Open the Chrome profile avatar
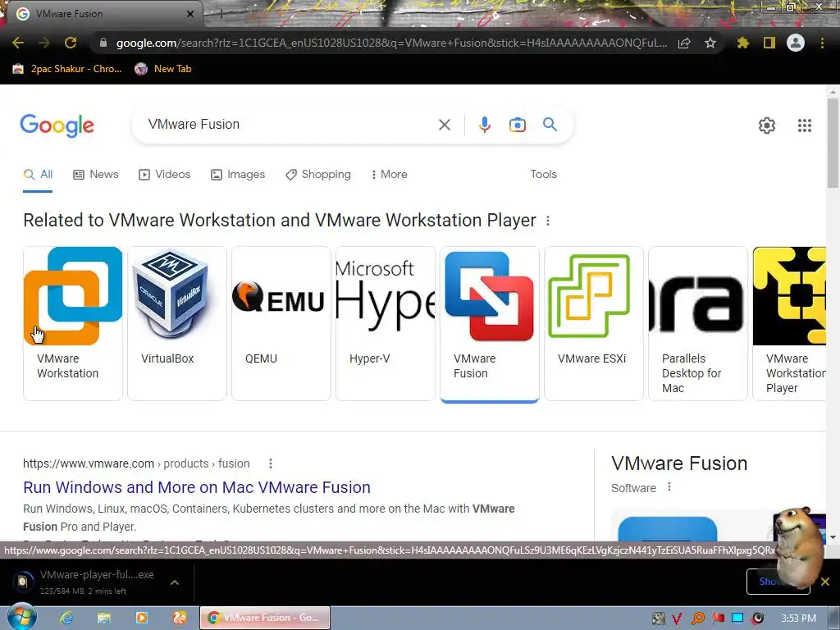The width and height of the screenshot is (840, 630). click(x=796, y=43)
